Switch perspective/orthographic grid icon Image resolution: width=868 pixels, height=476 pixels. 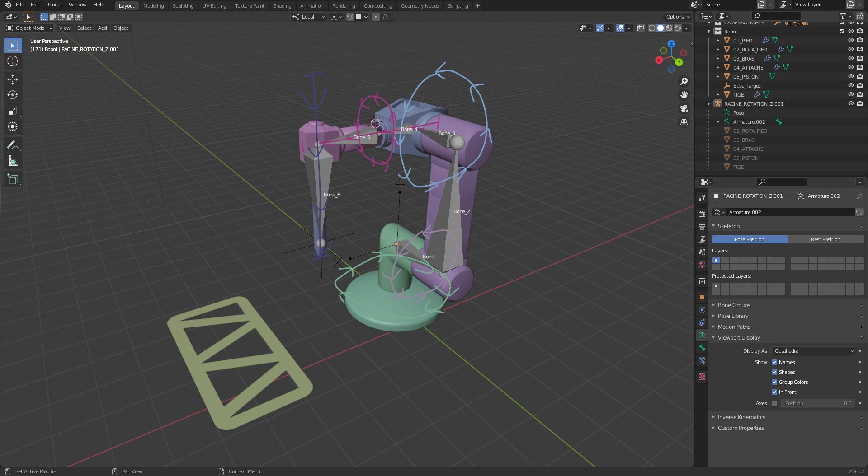(684, 122)
